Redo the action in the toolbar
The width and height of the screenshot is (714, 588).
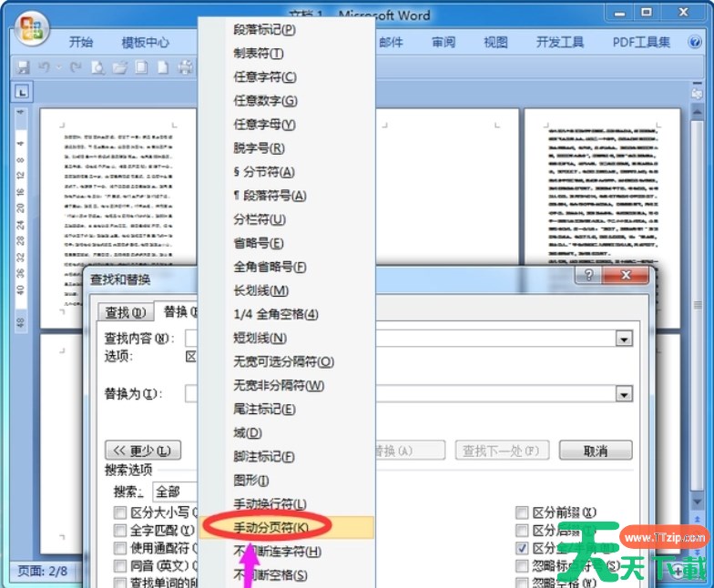[76, 67]
